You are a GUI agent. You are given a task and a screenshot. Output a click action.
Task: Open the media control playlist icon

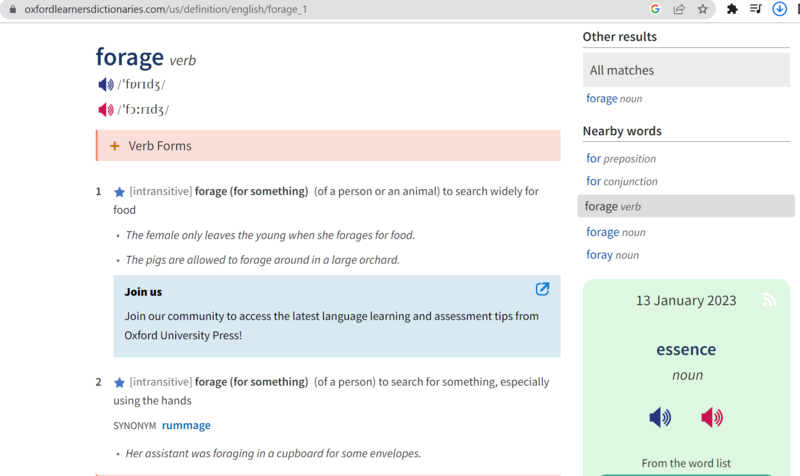point(756,9)
